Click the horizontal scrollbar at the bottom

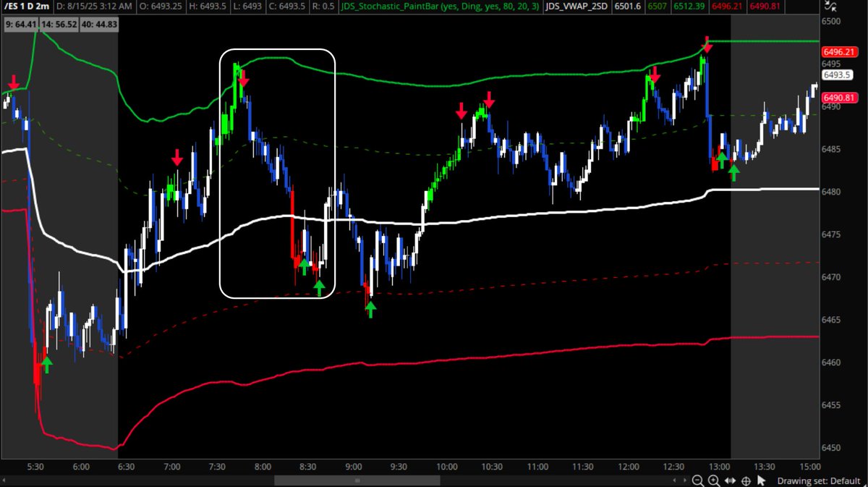357,480
